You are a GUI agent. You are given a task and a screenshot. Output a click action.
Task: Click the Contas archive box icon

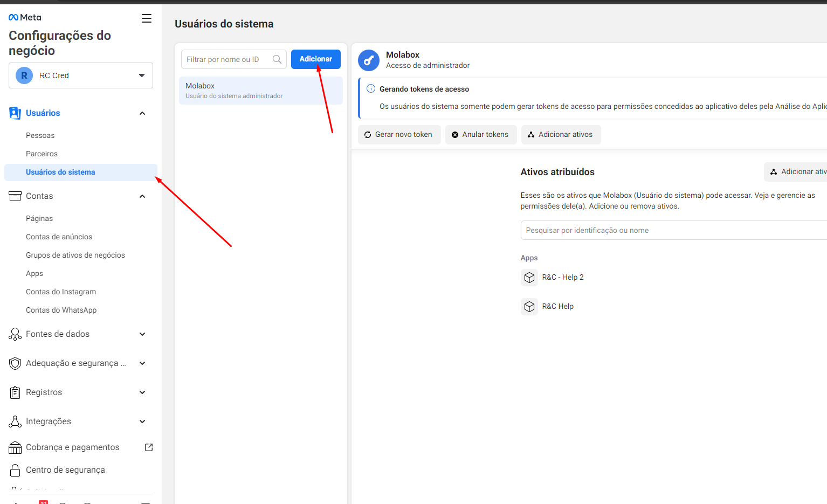coord(15,196)
